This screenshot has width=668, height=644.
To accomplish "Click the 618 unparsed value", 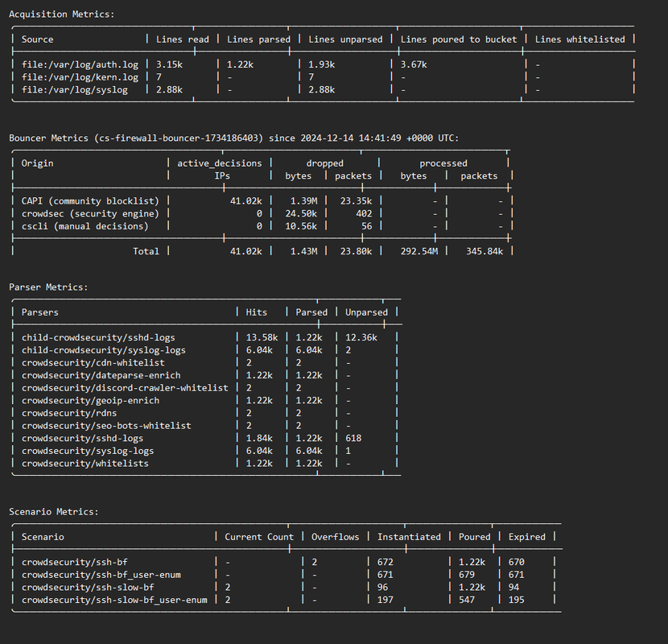I will [x=353, y=438].
